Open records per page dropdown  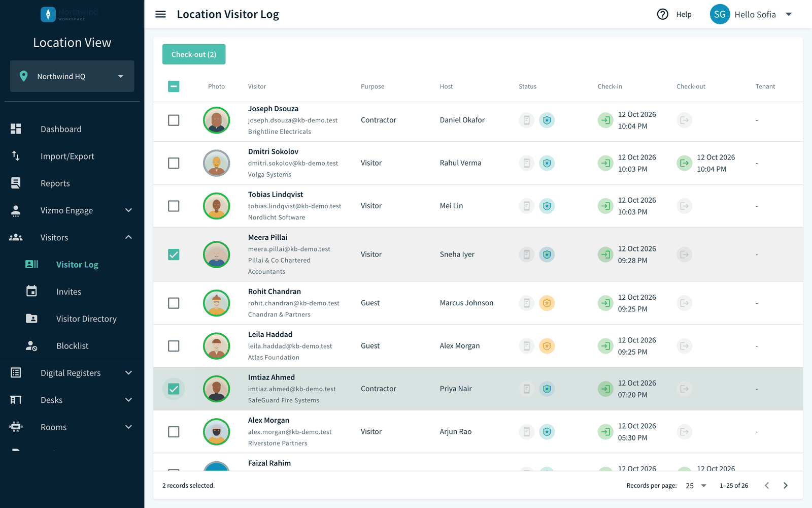coord(696,486)
